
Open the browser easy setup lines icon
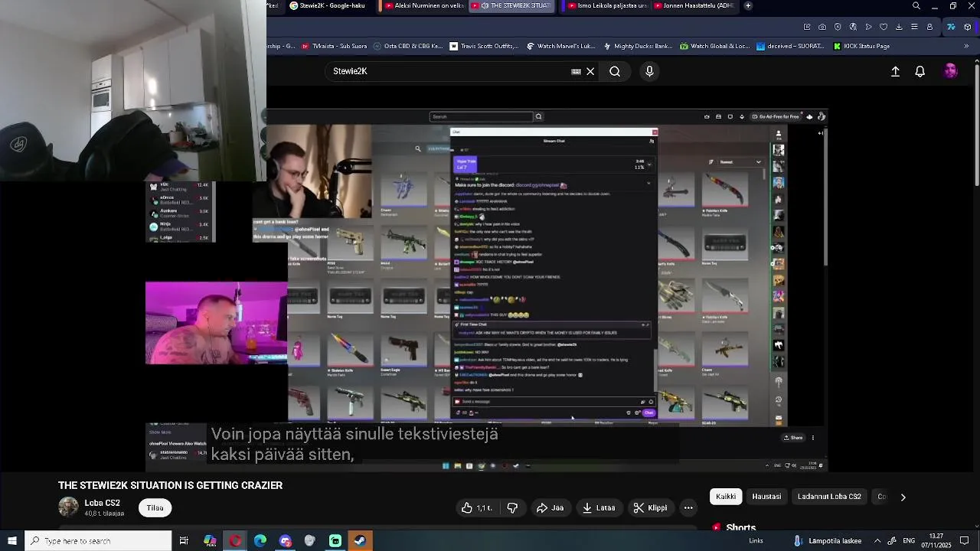[x=914, y=27]
